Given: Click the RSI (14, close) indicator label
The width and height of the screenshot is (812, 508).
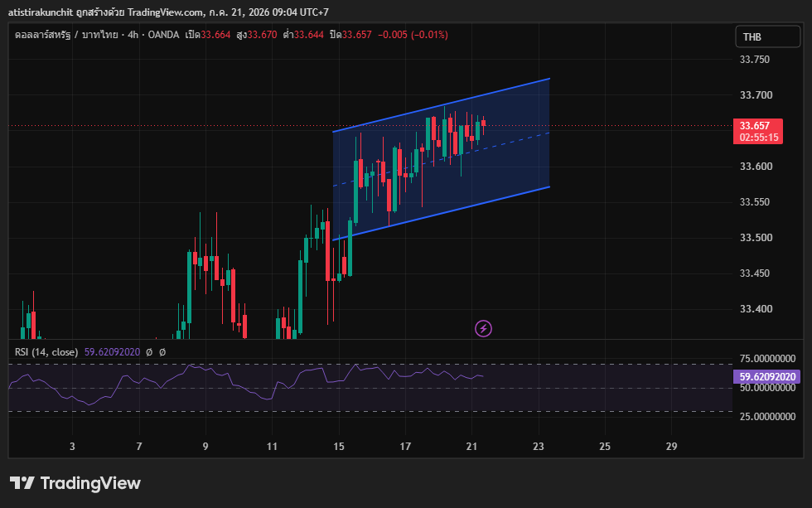Looking at the screenshot, I should 46,352.
